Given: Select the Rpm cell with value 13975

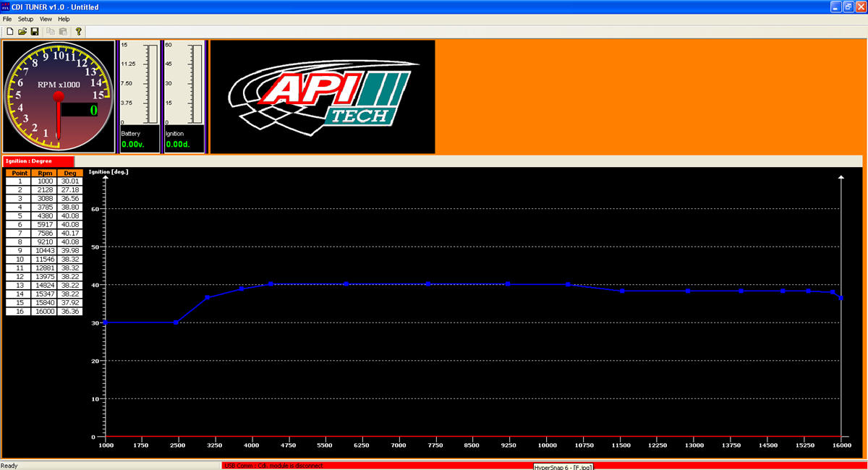Looking at the screenshot, I should 46,276.
